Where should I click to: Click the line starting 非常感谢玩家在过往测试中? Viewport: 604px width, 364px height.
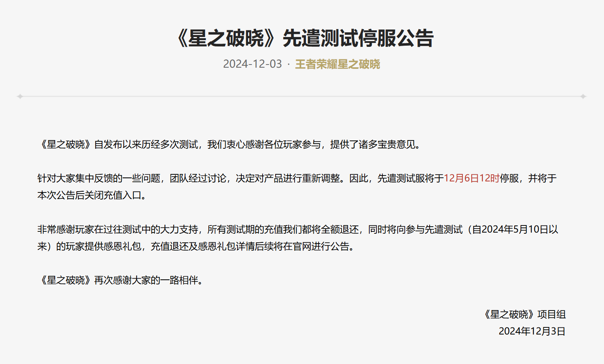tap(298, 229)
